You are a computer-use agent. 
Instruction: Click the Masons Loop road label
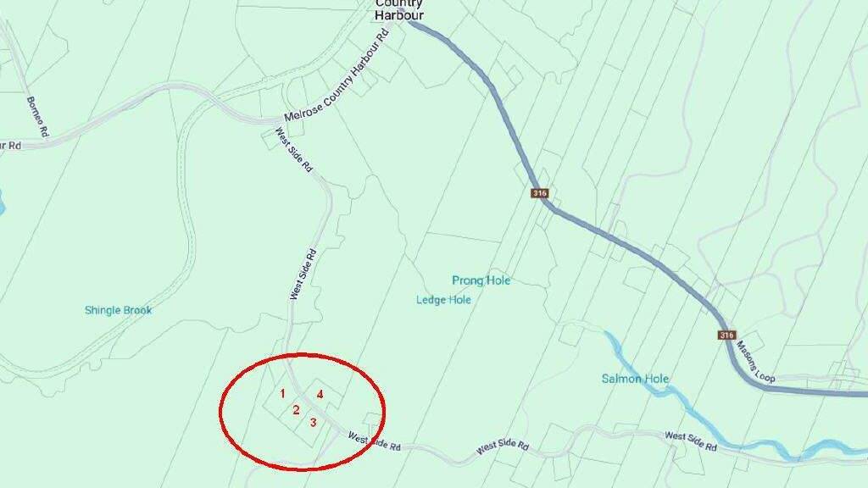click(755, 362)
